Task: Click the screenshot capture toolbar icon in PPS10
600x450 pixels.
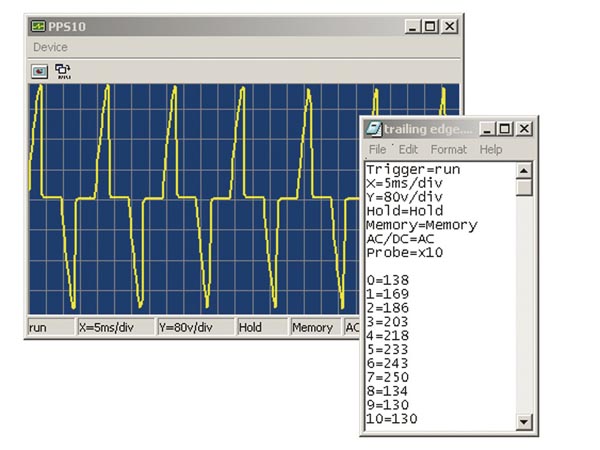Action: (x=39, y=71)
